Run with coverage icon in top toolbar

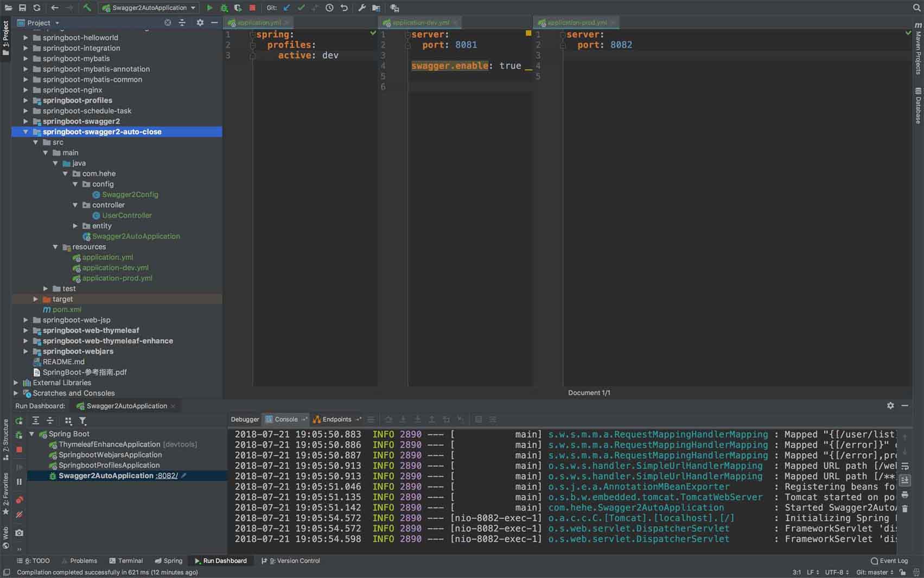[238, 8]
